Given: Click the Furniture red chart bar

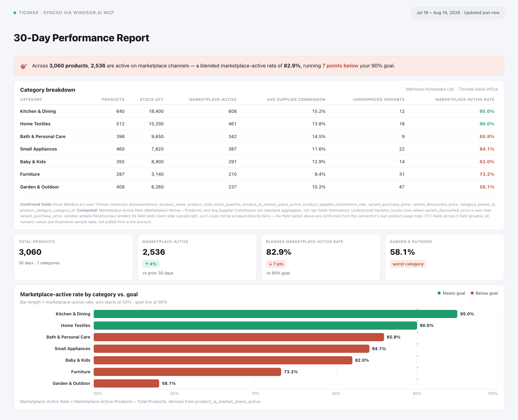Looking at the screenshot, I should click(187, 372).
